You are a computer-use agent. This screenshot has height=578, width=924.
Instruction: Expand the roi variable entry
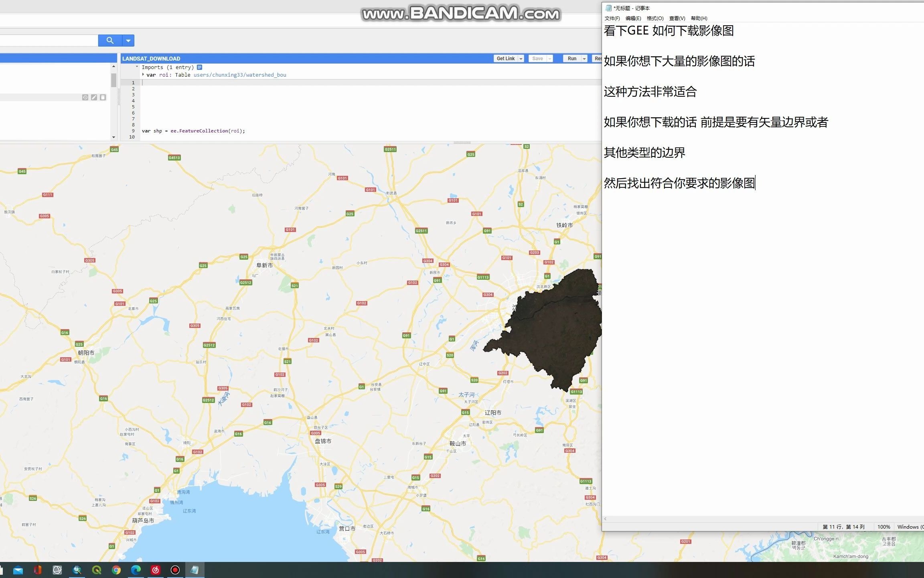click(x=143, y=75)
